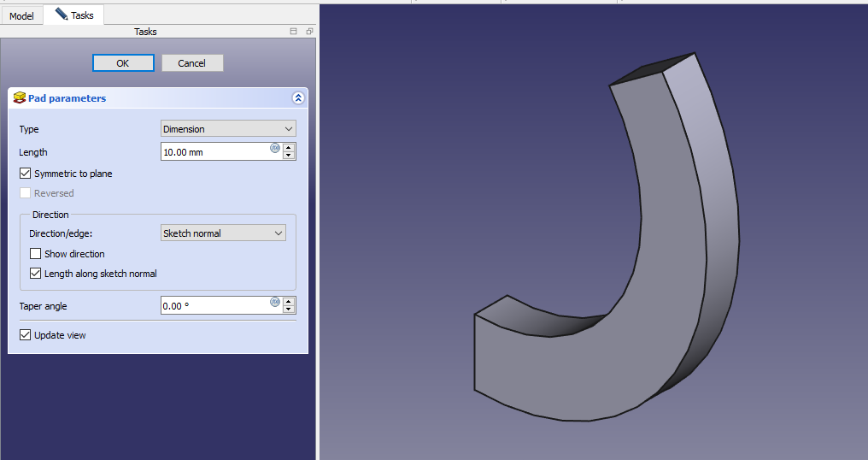The height and width of the screenshot is (460, 868).
Task: Switch to the Model tab
Action: pyautogui.click(x=21, y=15)
